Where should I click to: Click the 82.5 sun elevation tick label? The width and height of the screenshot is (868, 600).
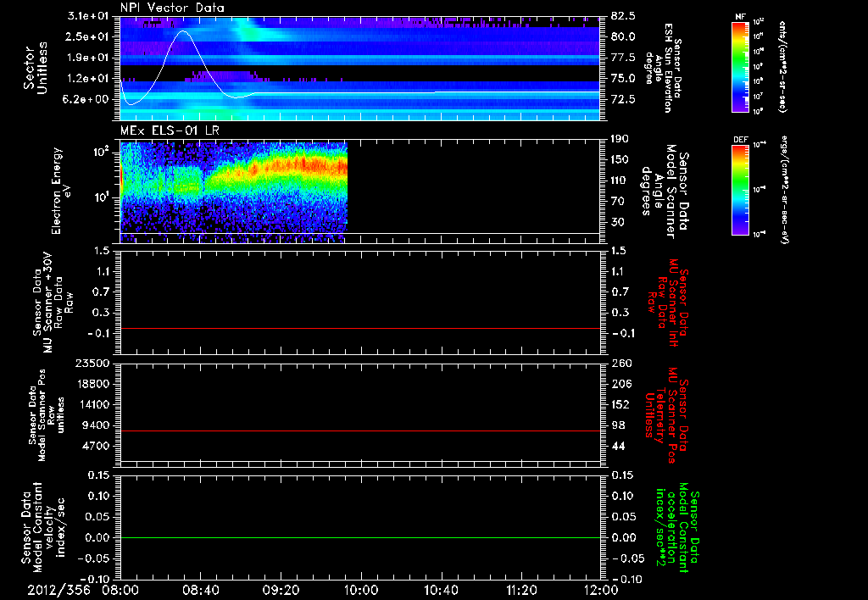tap(623, 16)
